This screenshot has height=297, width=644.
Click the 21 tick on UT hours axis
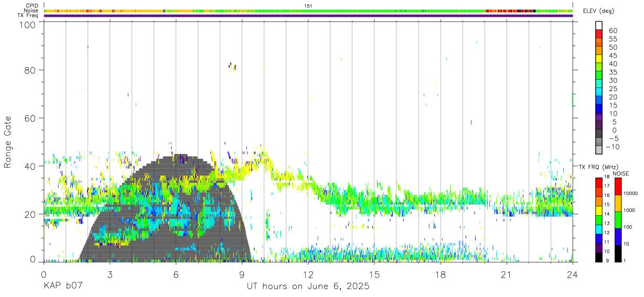tap(507, 274)
